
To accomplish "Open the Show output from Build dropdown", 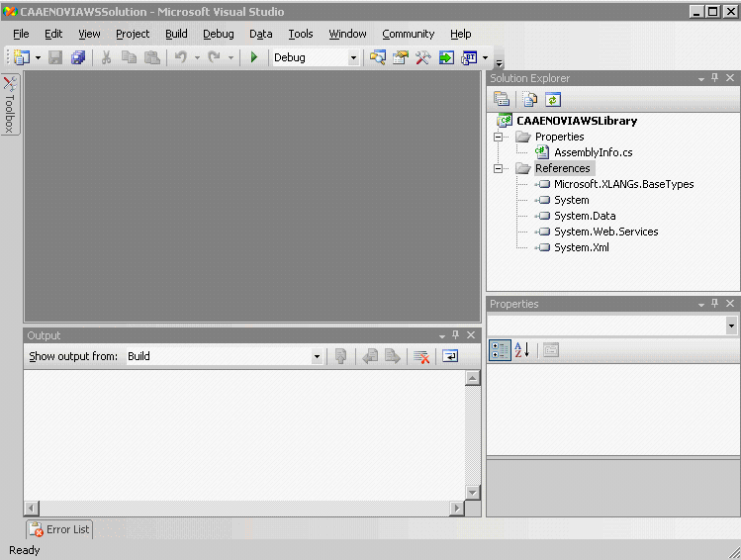I will click(x=224, y=356).
